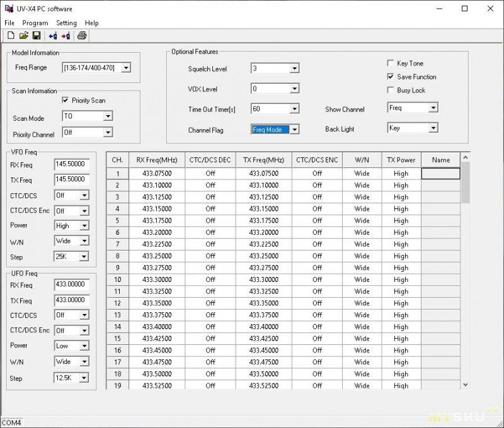Enable the Key Tone checkbox
Image resolution: width=504 pixels, height=428 pixels.
[391, 64]
